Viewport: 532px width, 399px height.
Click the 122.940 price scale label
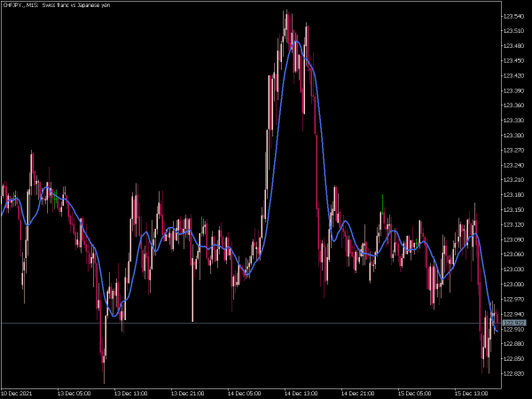coord(513,314)
